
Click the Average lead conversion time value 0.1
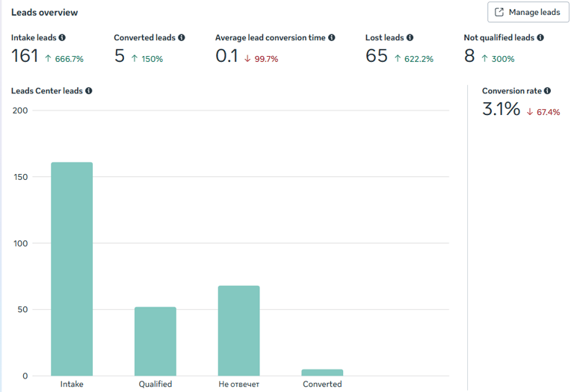click(226, 56)
